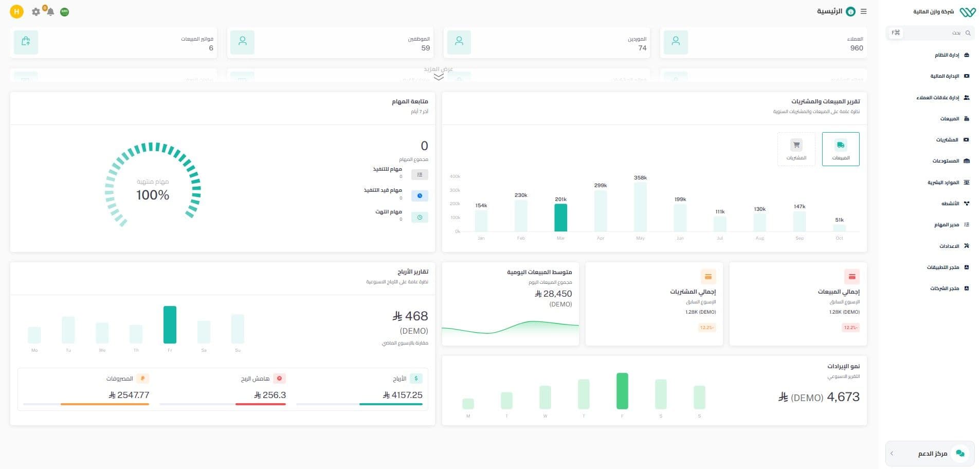This screenshot has height=469, width=980.
Task: Click the hamburger menu icon beside الرئيسية
Action: click(863, 11)
